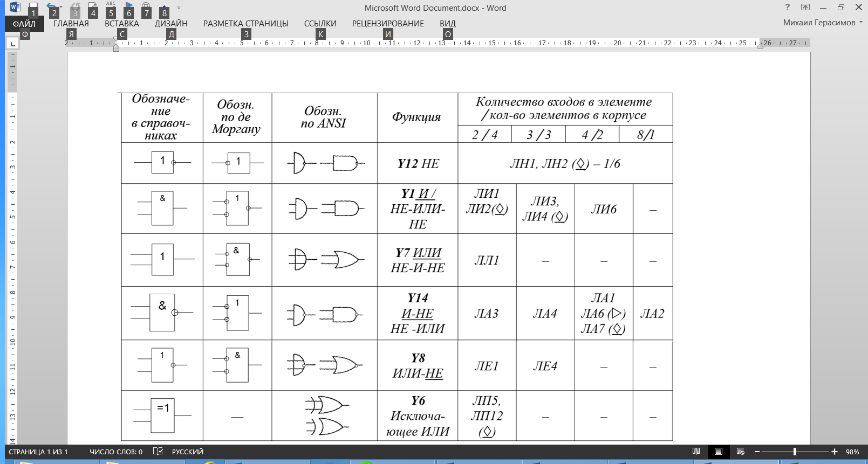
Task: Click the proofing errors icon in status bar
Action: click(158, 452)
